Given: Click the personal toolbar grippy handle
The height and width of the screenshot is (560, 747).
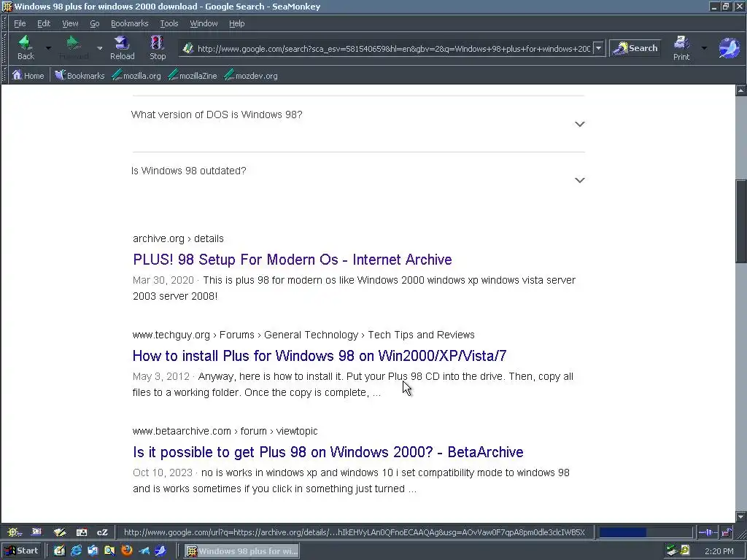Looking at the screenshot, I should [x=5, y=75].
